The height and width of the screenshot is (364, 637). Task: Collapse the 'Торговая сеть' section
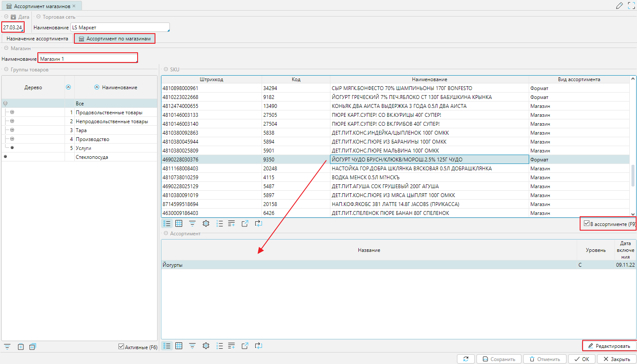click(x=38, y=17)
